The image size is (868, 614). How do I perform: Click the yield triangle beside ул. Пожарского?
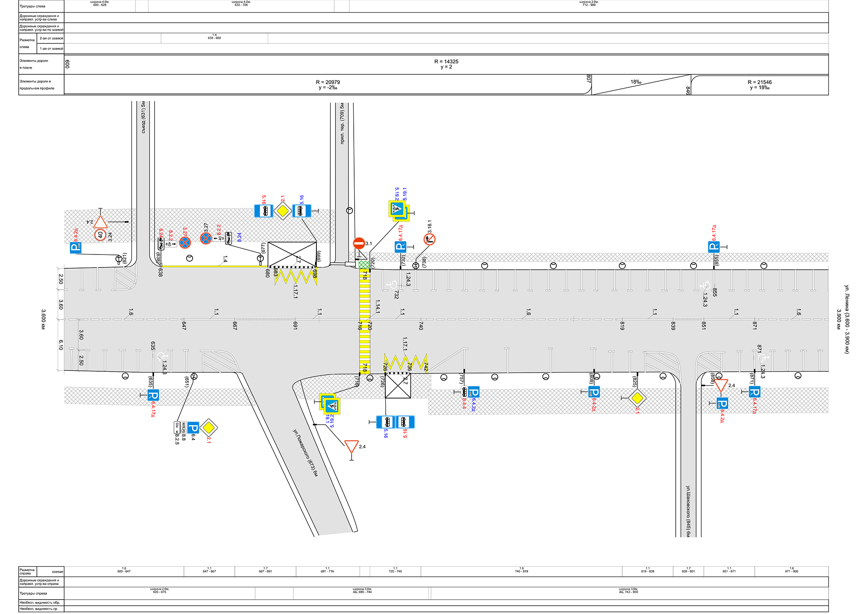coord(352,446)
